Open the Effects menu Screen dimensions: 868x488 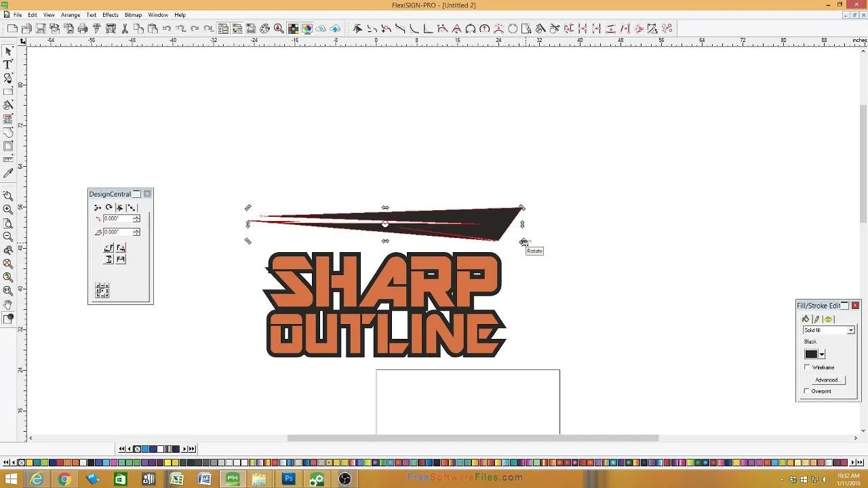pos(111,15)
